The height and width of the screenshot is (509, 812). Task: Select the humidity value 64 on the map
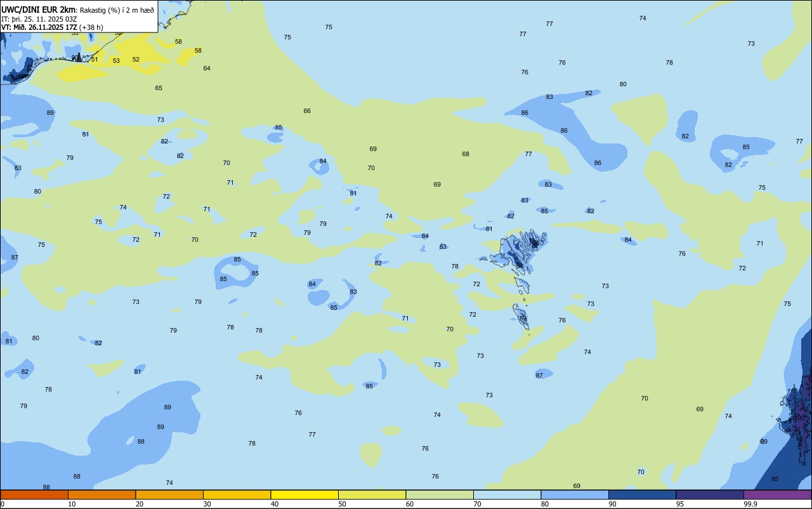207,69
